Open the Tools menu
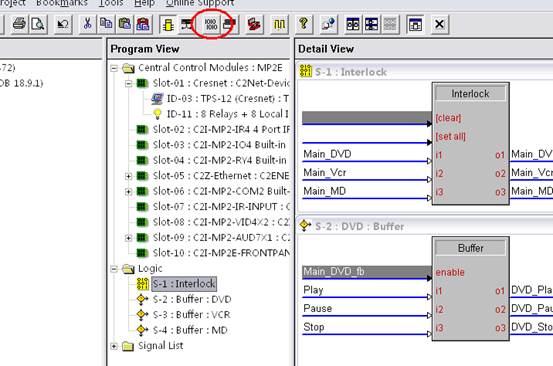Screen dimensions: 553x366 pyautogui.click(x=111, y=3)
